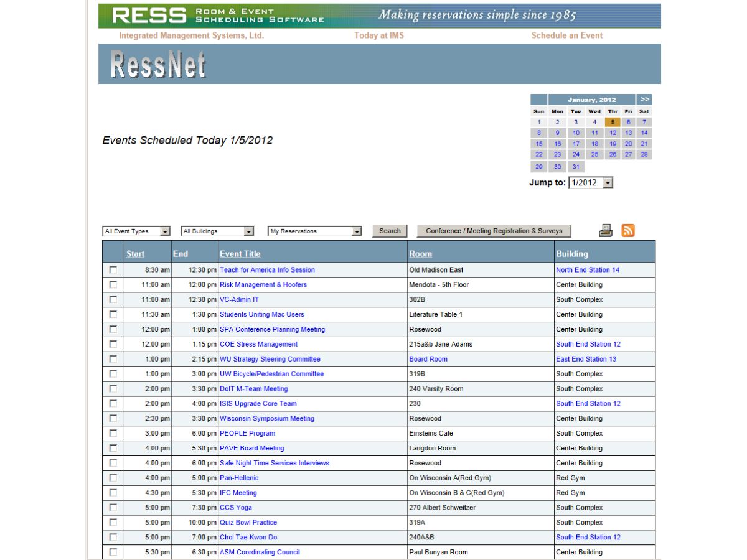Viewport: 747px width, 560px height.
Task: Open East End Station 13 link
Action: 586,359
